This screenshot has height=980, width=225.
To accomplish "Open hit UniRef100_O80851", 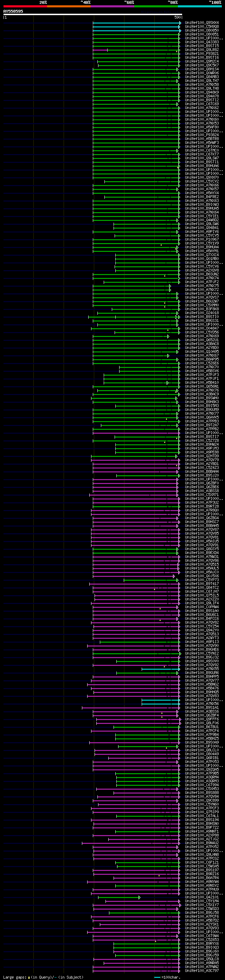I will (x=202, y=34).
